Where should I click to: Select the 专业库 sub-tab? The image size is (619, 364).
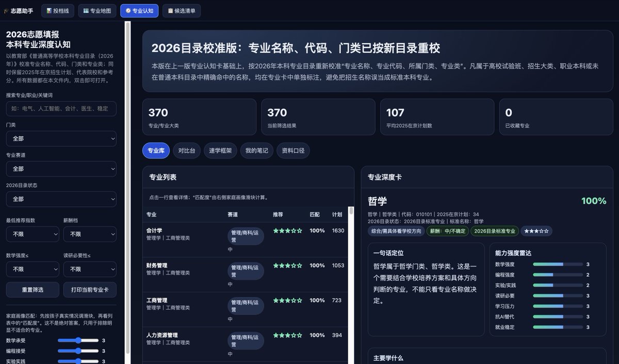pos(156,151)
